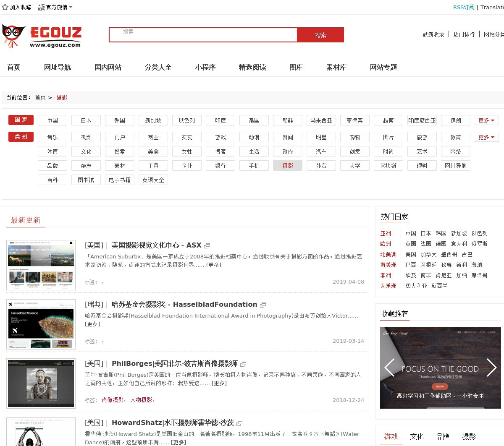Switch to the 品牌 tab
Viewport: 504px width, 446px height.
443,436
